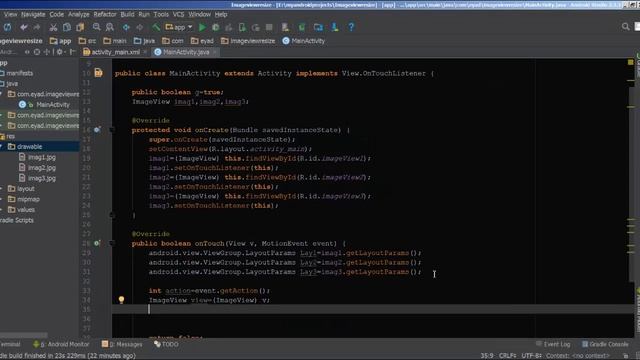Open the Run menu
Image resolution: width=640 pixels, height=360 pixels.
(144, 14)
